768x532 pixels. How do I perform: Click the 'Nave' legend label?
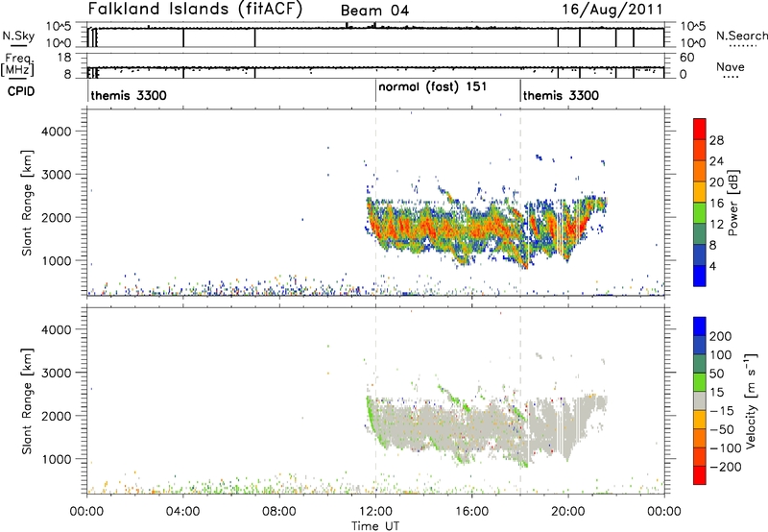[x=731, y=67]
